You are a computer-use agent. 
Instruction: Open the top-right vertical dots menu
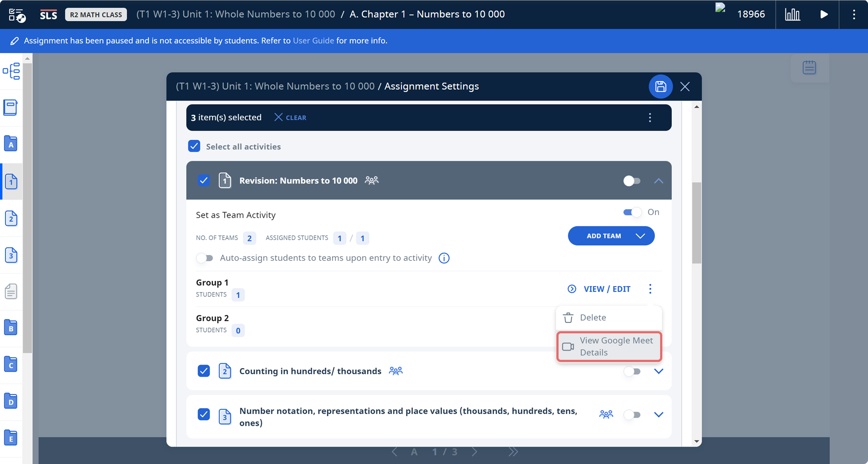coord(854,14)
